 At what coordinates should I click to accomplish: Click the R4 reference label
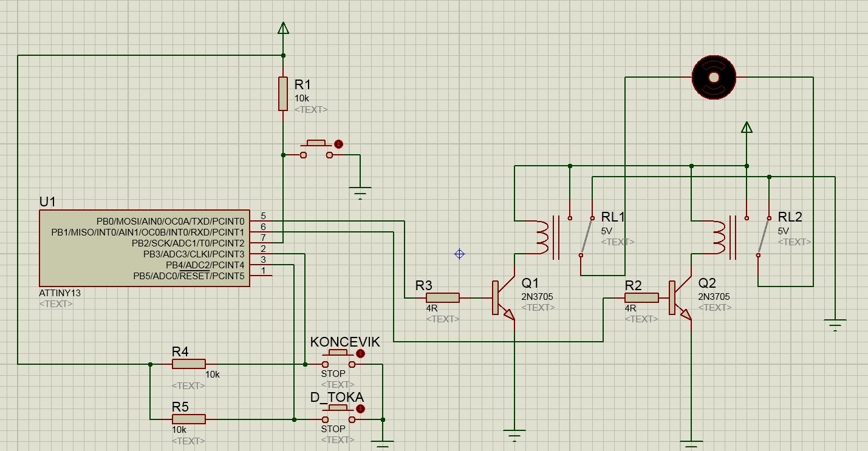(180, 351)
